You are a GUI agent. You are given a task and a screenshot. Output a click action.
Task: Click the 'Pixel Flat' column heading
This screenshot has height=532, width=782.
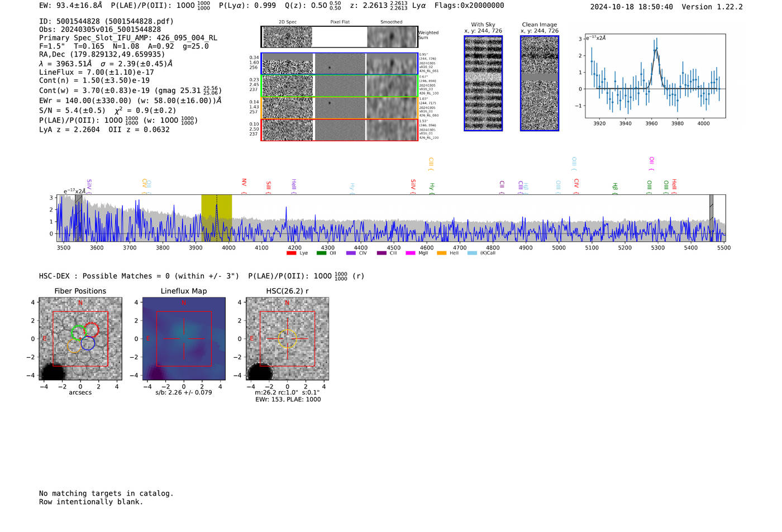[x=340, y=22]
